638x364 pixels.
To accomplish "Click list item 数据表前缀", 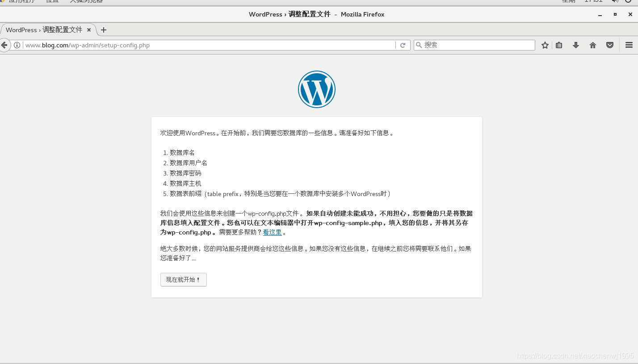I will point(281,194).
